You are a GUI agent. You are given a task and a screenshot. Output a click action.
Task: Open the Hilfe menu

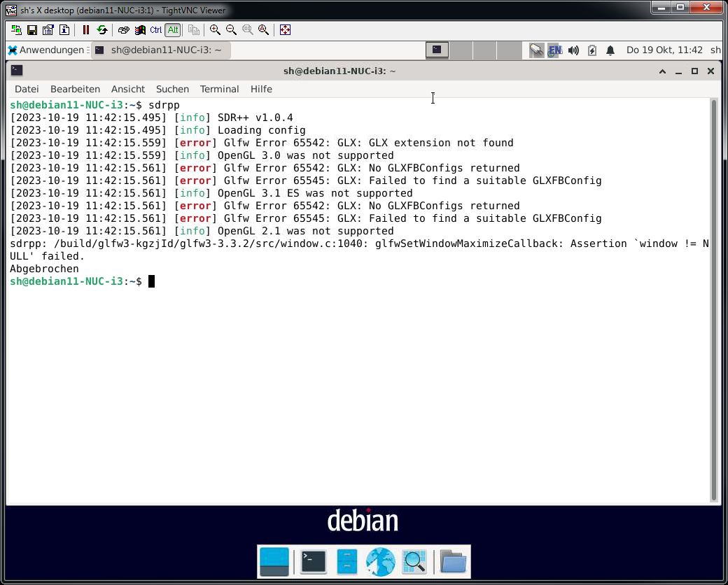[261, 89]
